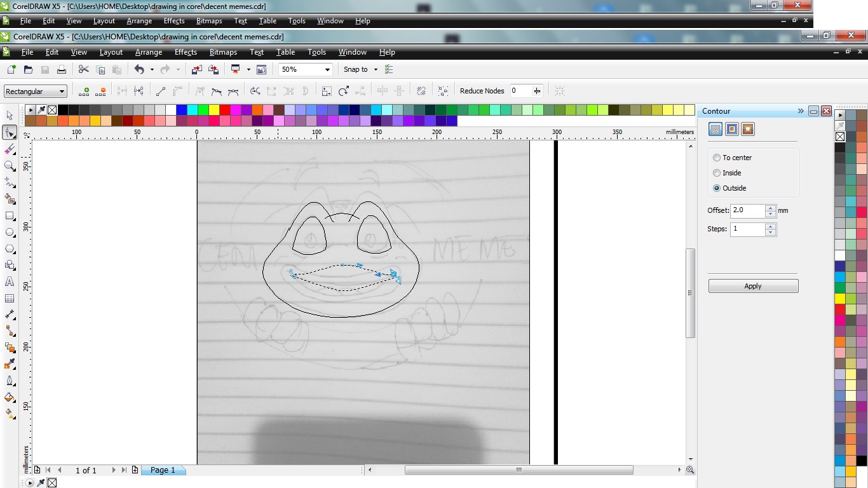The image size is (868, 488).
Task: Click the Break curve icon
Action: 139,91
